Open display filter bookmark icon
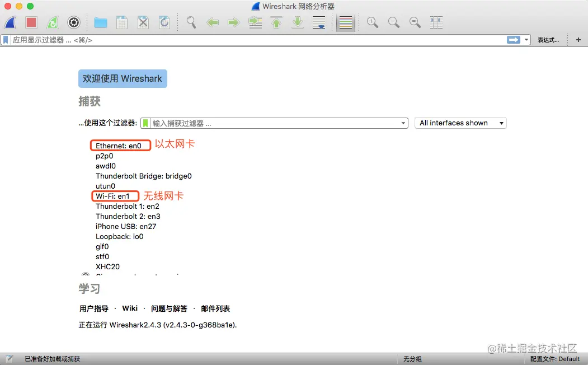Screen dimensions: 588x365 (x=6, y=40)
